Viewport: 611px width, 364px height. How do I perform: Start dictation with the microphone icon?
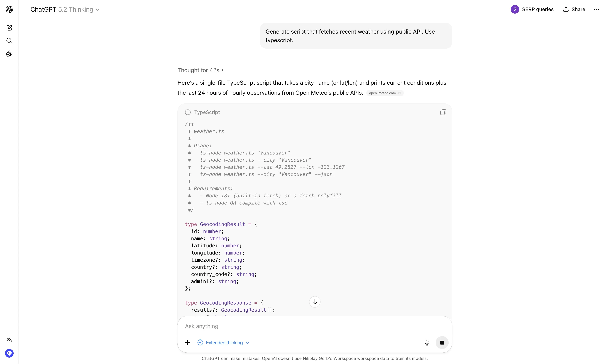(427, 342)
